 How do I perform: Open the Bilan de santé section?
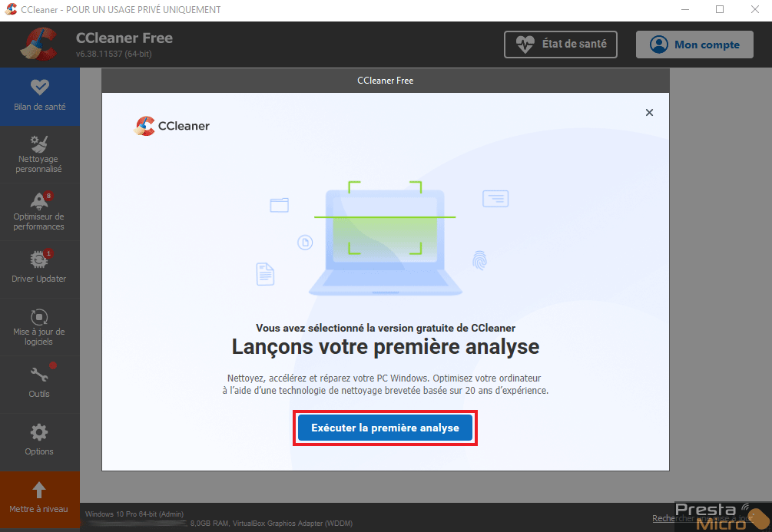[x=40, y=97]
